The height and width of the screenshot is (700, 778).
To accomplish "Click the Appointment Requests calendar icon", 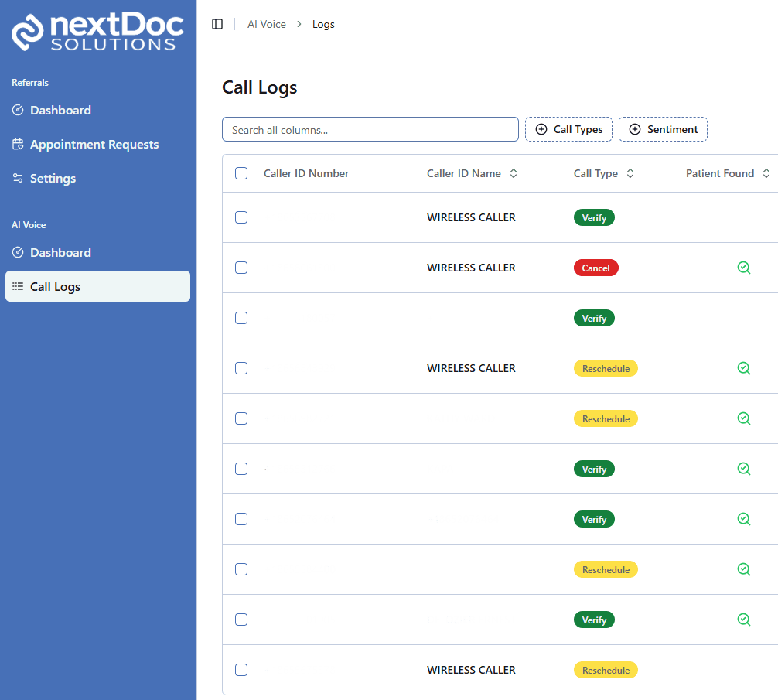I will point(18,145).
